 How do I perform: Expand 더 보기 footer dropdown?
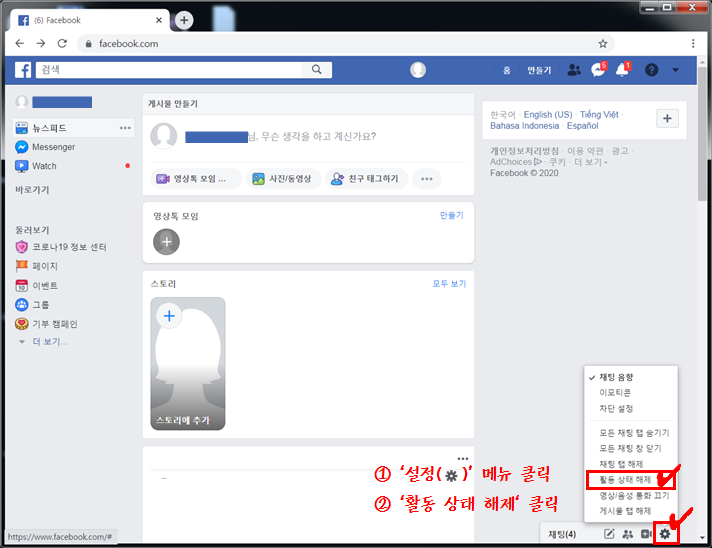590,162
